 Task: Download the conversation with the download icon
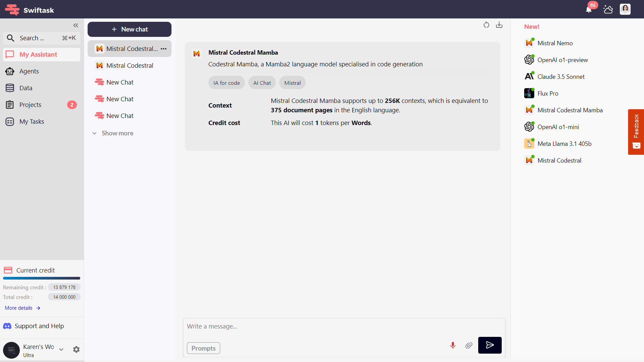point(499,25)
